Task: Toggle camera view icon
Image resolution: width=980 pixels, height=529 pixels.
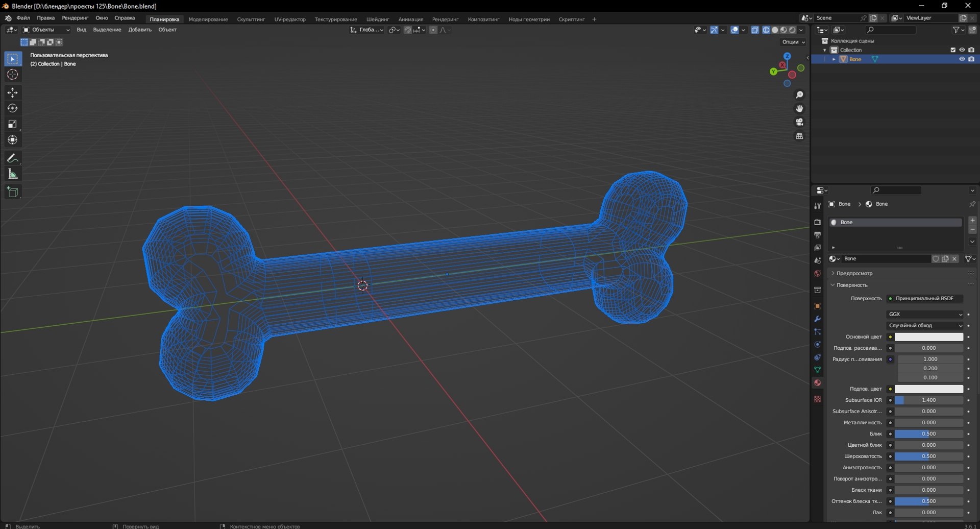Action: tap(799, 122)
